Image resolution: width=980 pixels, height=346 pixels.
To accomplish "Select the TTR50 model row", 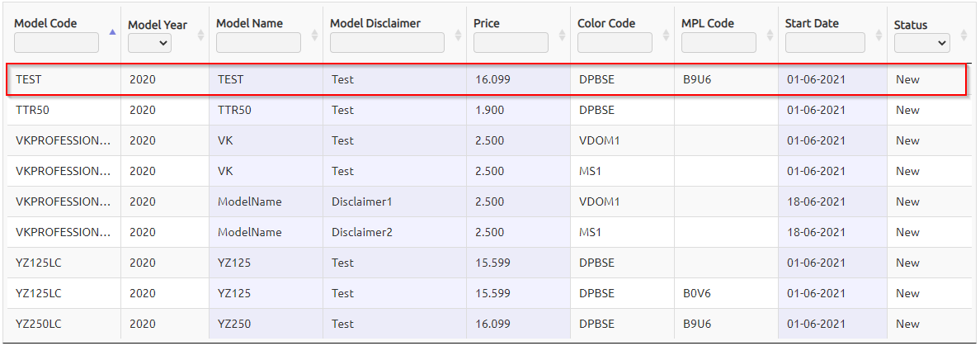I will pyautogui.click(x=486, y=110).
